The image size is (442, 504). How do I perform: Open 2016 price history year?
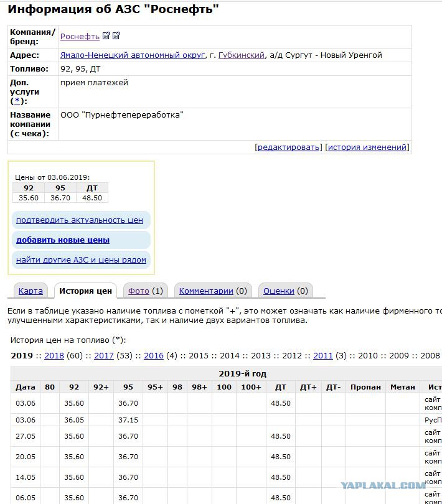tap(154, 355)
